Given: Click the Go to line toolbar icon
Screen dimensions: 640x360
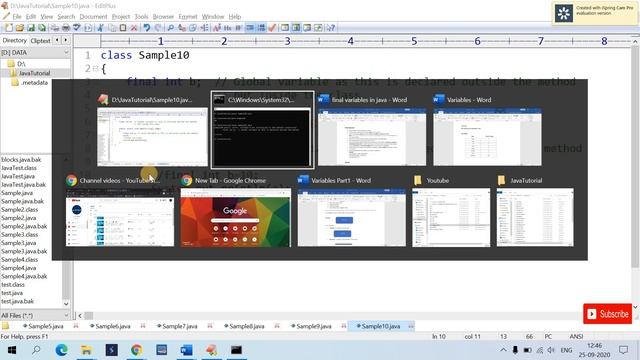Looking at the screenshot, I should pyautogui.click(x=204, y=28).
